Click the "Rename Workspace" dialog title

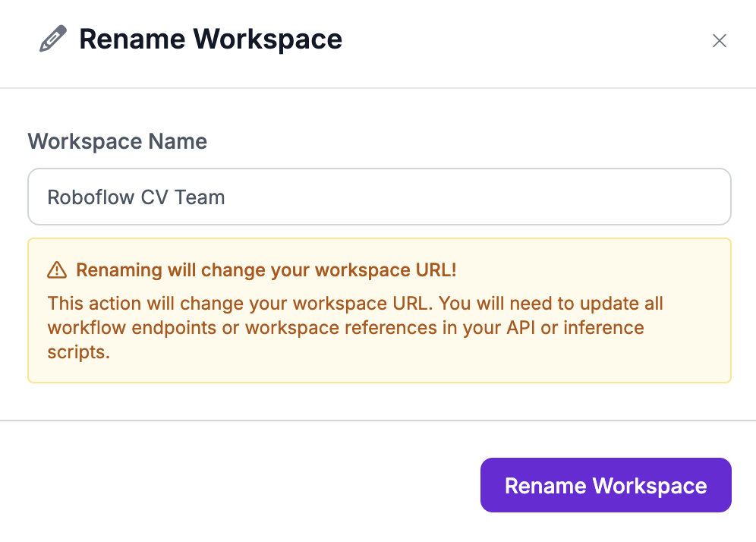210,39
